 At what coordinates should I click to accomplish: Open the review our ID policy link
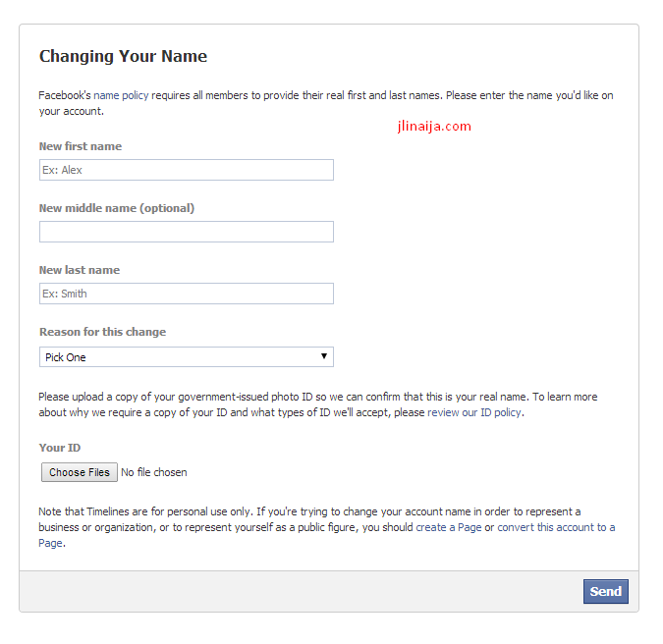pyautogui.click(x=474, y=412)
